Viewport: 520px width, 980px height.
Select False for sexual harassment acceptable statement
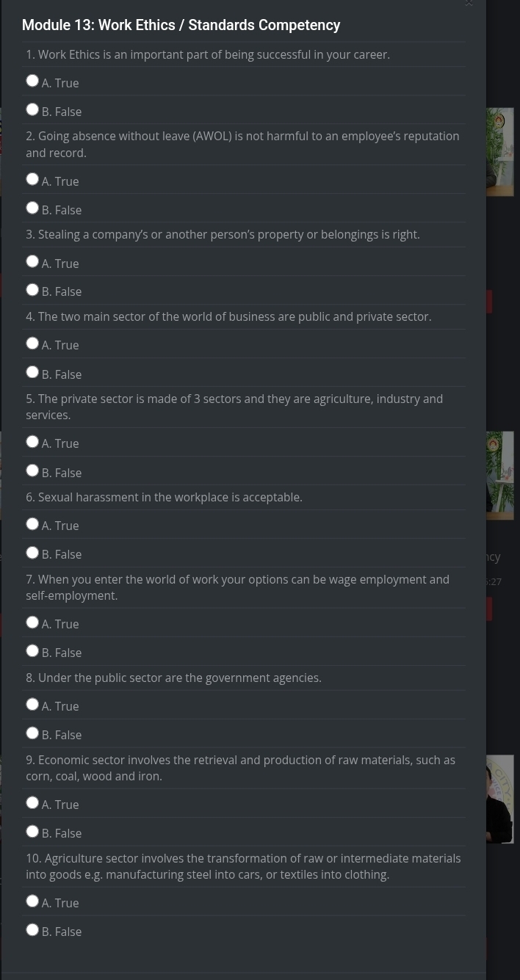pyautogui.click(x=32, y=553)
